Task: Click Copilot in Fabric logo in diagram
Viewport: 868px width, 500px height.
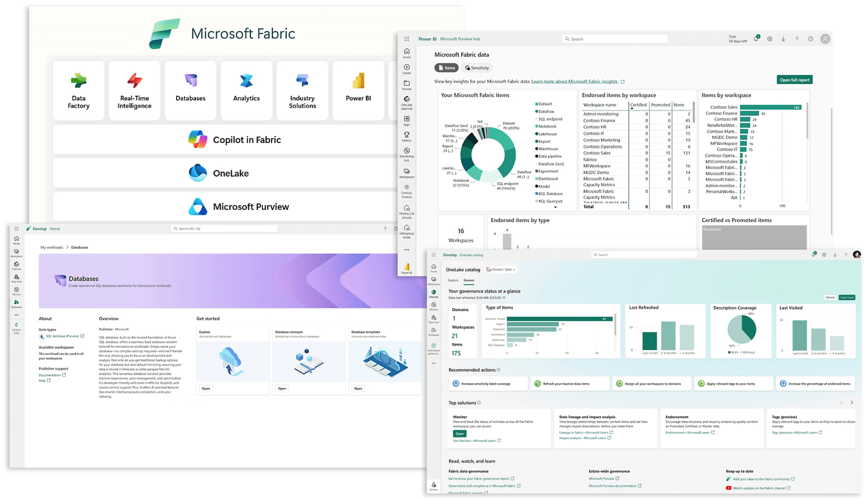Action: 198,139
